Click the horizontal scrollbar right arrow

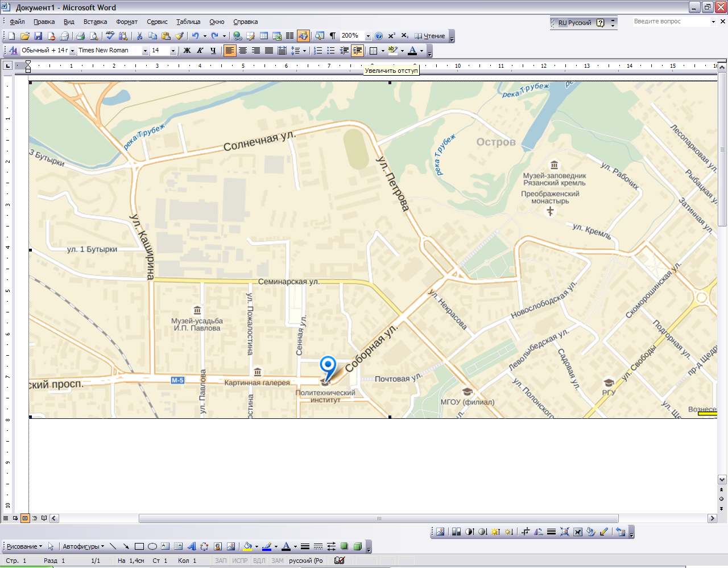point(712,518)
